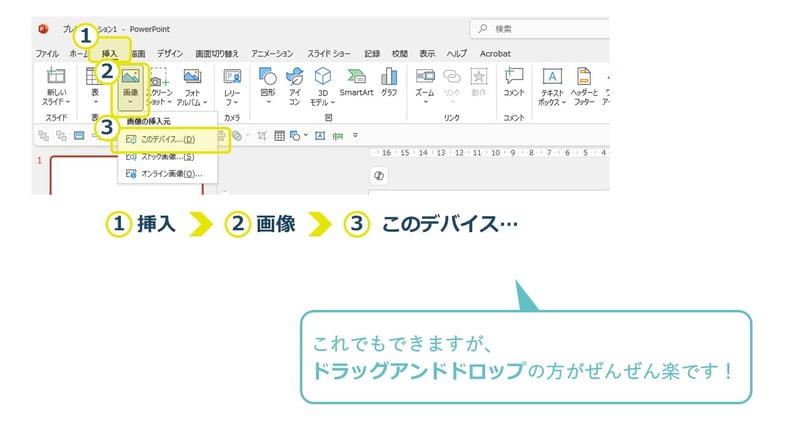
Task: Expand the スクリーンショット dropdown
Action: coord(169,102)
